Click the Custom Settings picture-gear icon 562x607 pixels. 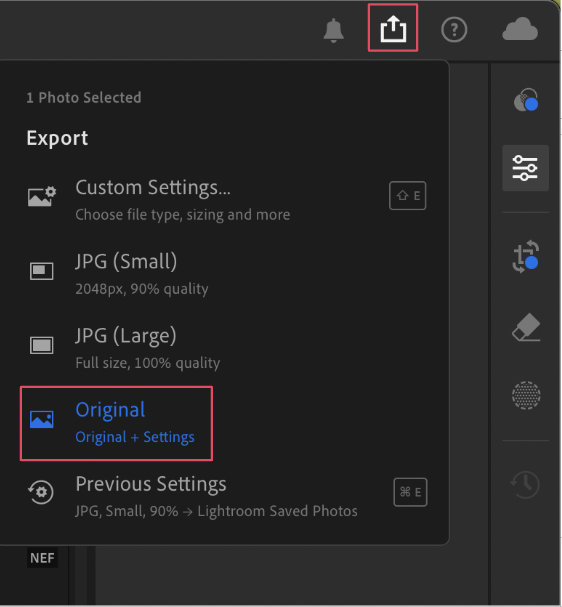[42, 196]
